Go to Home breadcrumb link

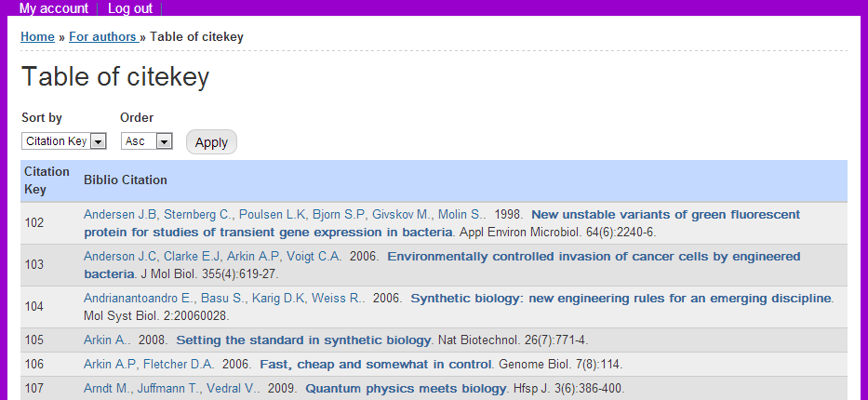point(37,37)
